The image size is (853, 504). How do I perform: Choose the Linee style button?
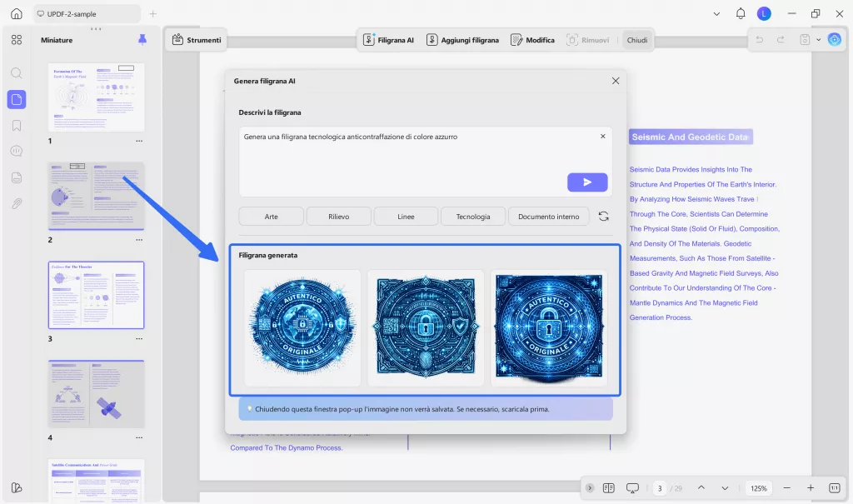click(406, 216)
